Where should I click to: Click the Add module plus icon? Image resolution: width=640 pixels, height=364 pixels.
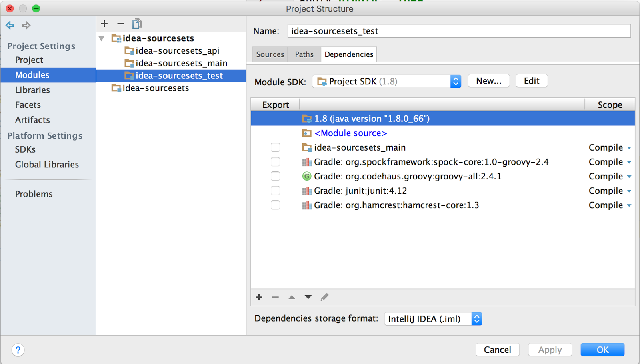[104, 24]
